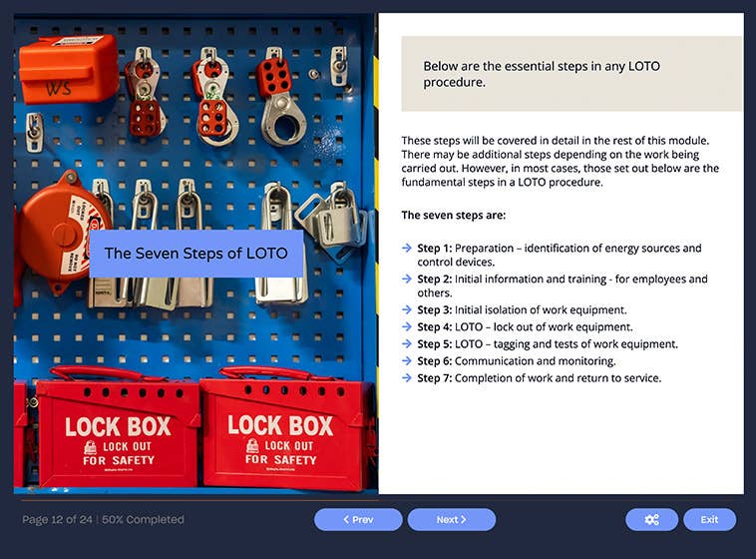Click 'Step 7: Completion of work' text
Screen dimensions: 756x559
[539, 378]
